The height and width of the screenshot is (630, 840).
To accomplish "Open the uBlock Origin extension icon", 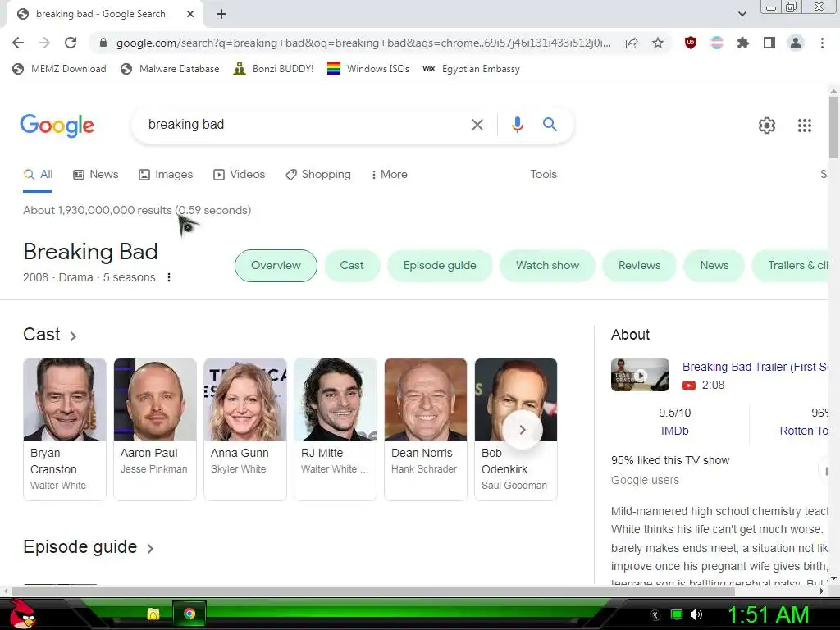I will tap(691, 43).
